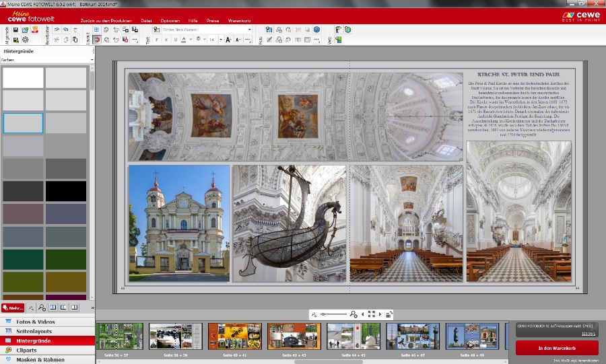Image resolution: width=606 pixels, height=364 pixels.
Task: Click the increase font size icon
Action: point(228,40)
